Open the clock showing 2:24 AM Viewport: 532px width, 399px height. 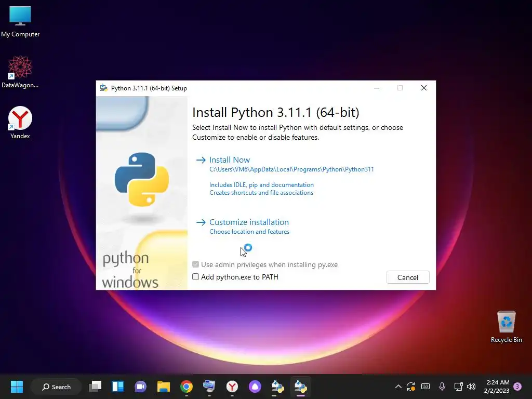(497, 387)
